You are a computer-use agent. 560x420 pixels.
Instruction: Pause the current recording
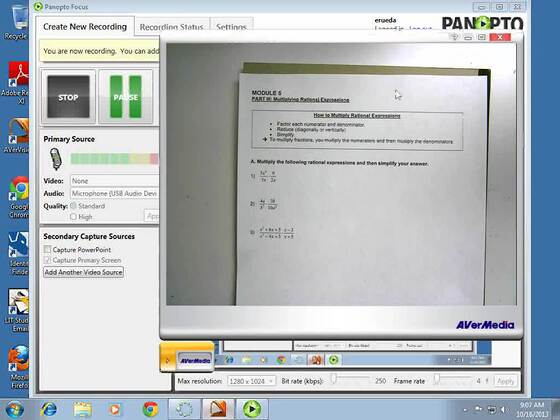tap(126, 97)
